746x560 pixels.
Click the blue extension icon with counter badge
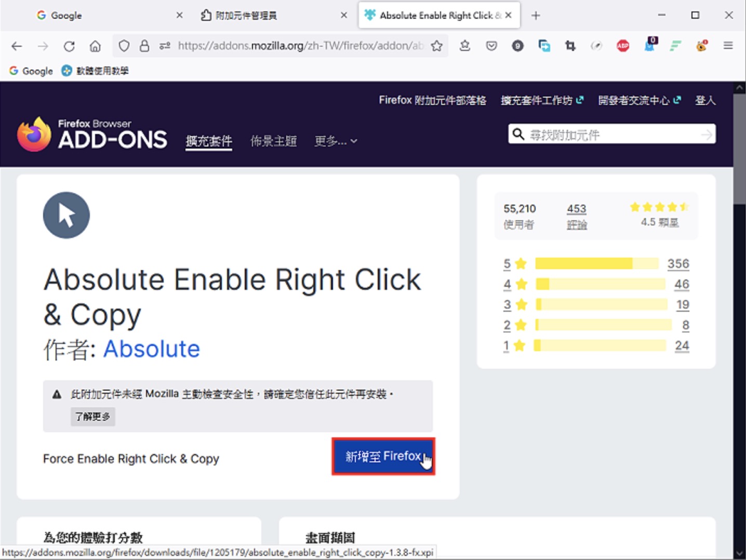(650, 45)
